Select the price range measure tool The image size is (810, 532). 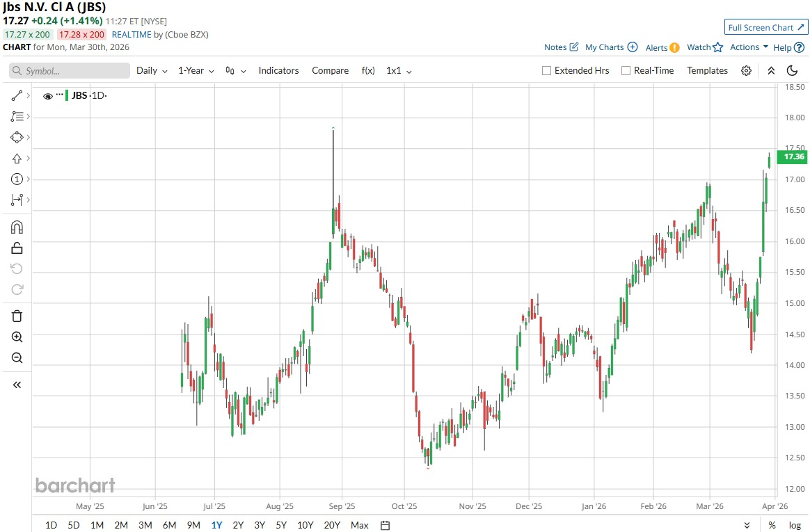[17, 200]
